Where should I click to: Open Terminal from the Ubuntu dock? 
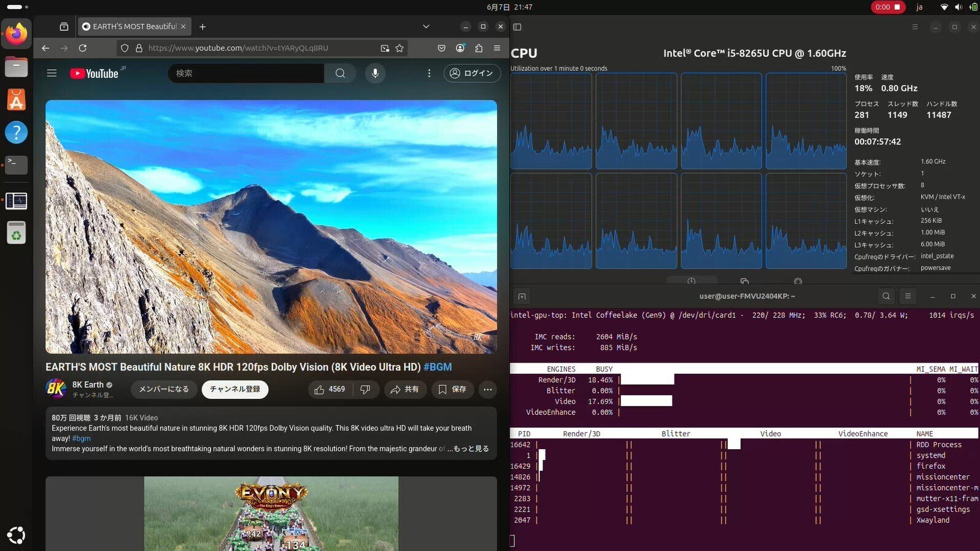point(17,165)
